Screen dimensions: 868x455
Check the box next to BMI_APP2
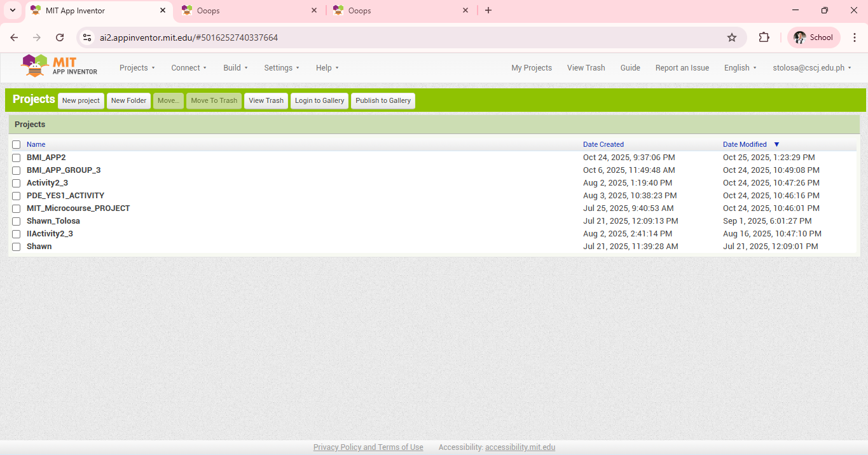pyautogui.click(x=17, y=158)
